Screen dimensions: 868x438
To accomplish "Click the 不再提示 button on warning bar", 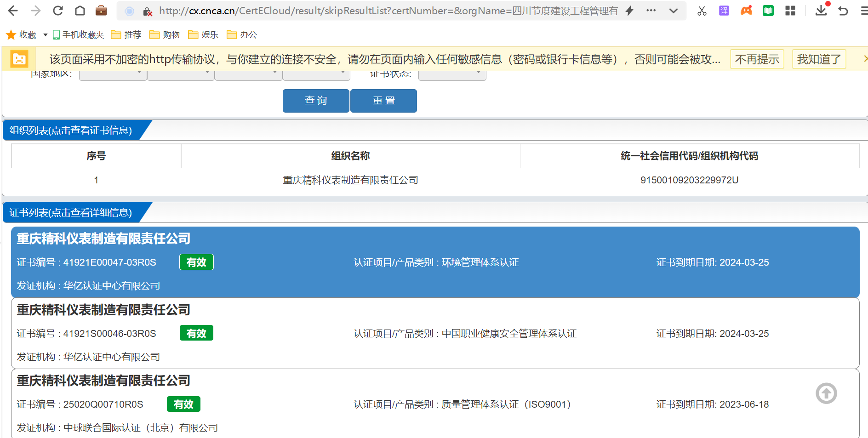I will coord(757,59).
